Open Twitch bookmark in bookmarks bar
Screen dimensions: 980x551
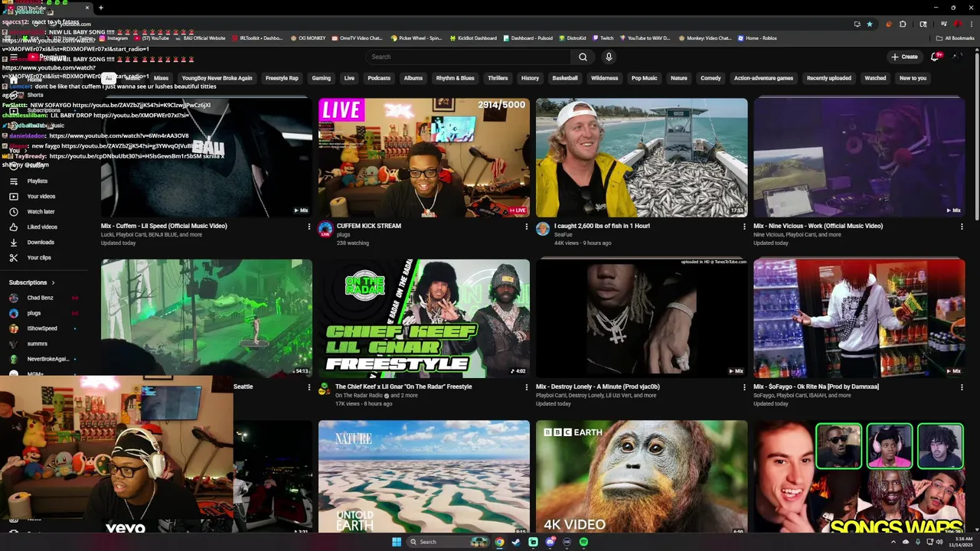pos(603,37)
